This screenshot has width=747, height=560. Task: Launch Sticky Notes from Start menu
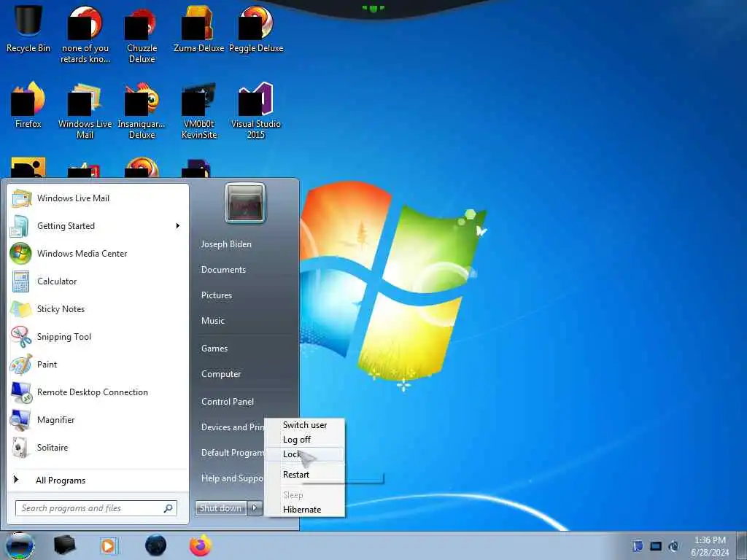pos(98,308)
